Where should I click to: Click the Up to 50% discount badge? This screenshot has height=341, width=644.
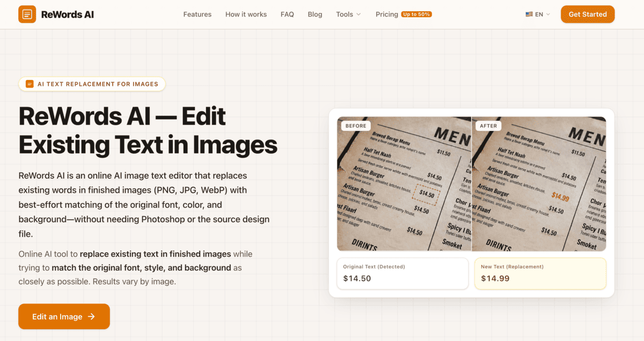tap(416, 14)
